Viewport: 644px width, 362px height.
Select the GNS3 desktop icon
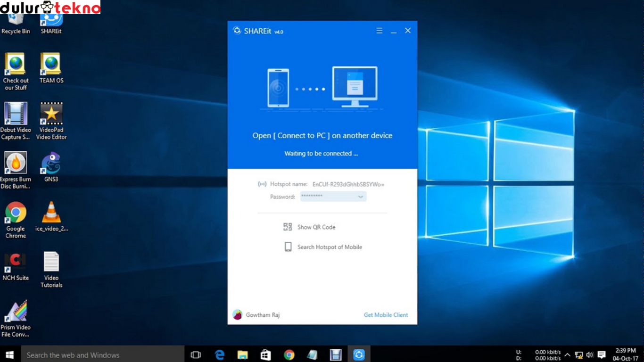(51, 167)
